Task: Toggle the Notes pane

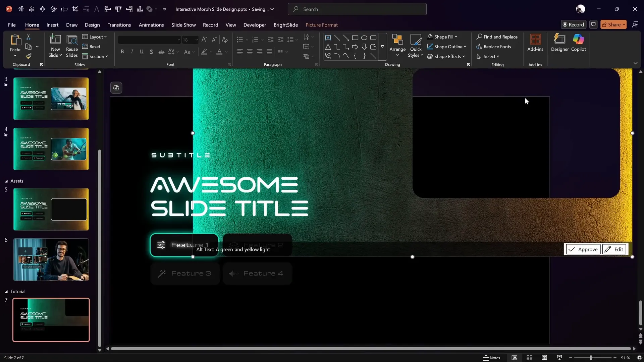Action: (x=491, y=358)
